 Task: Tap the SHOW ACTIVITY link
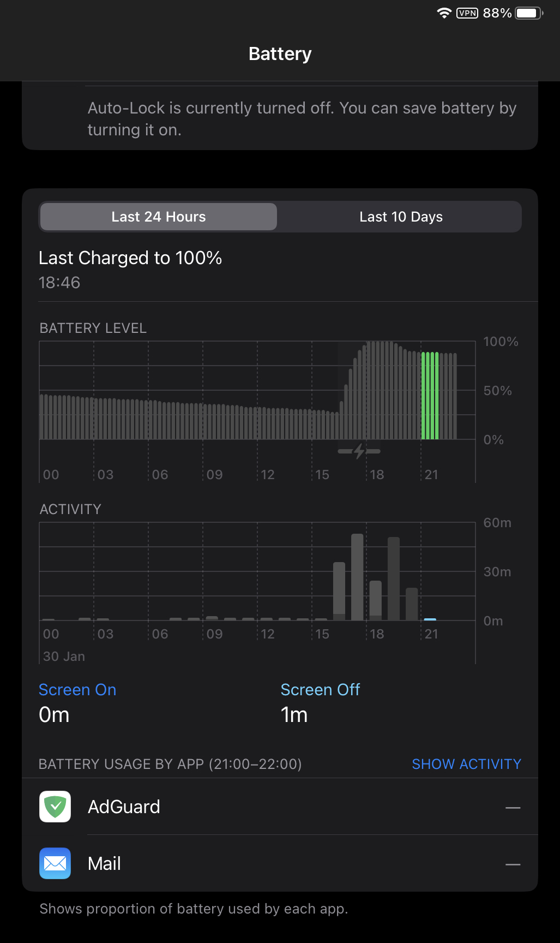coord(466,764)
